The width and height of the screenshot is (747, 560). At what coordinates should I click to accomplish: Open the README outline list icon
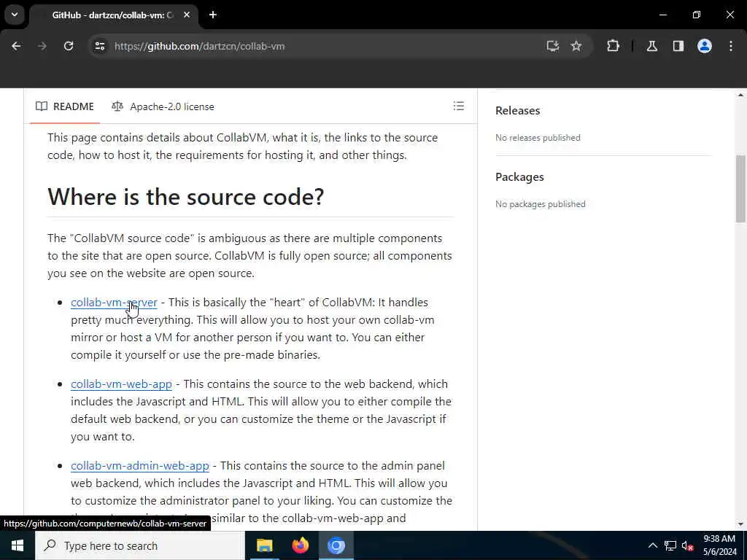click(459, 106)
